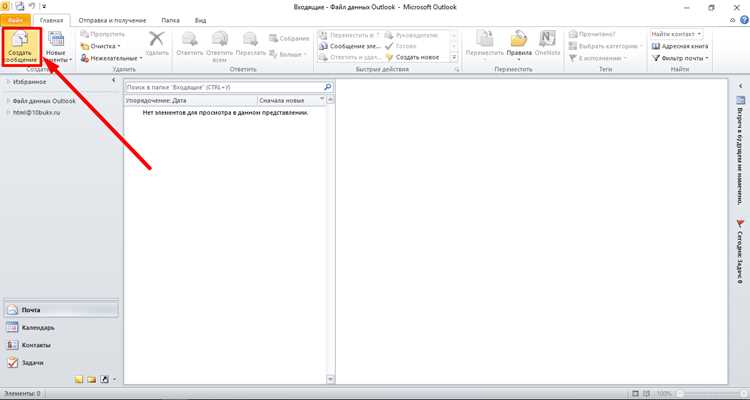Click the Создать сообщение button

point(22,47)
